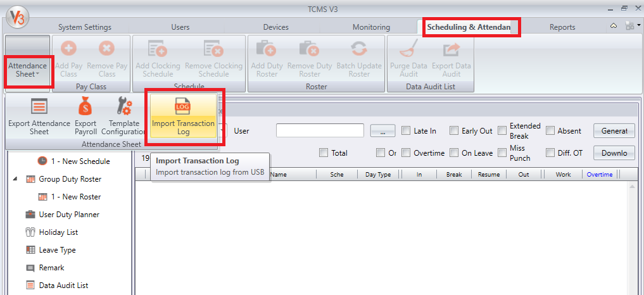This screenshot has width=644, height=295.
Task: Collapse the ribbon with the caret icon
Action: pos(614,26)
